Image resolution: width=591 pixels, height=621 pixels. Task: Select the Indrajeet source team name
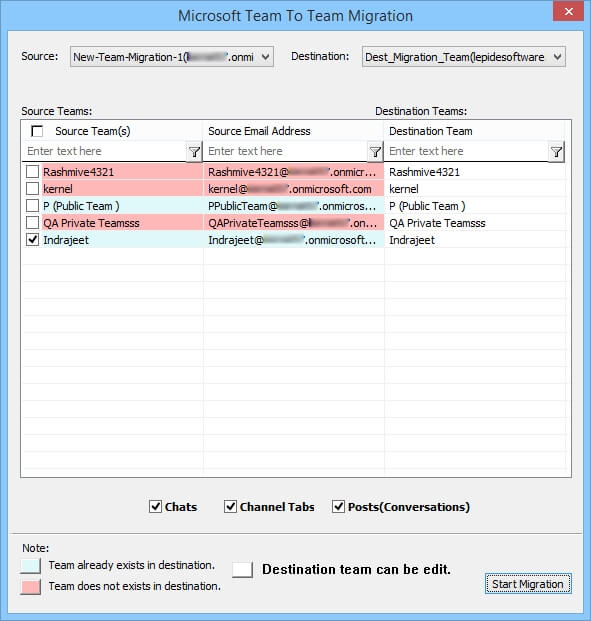[66, 240]
